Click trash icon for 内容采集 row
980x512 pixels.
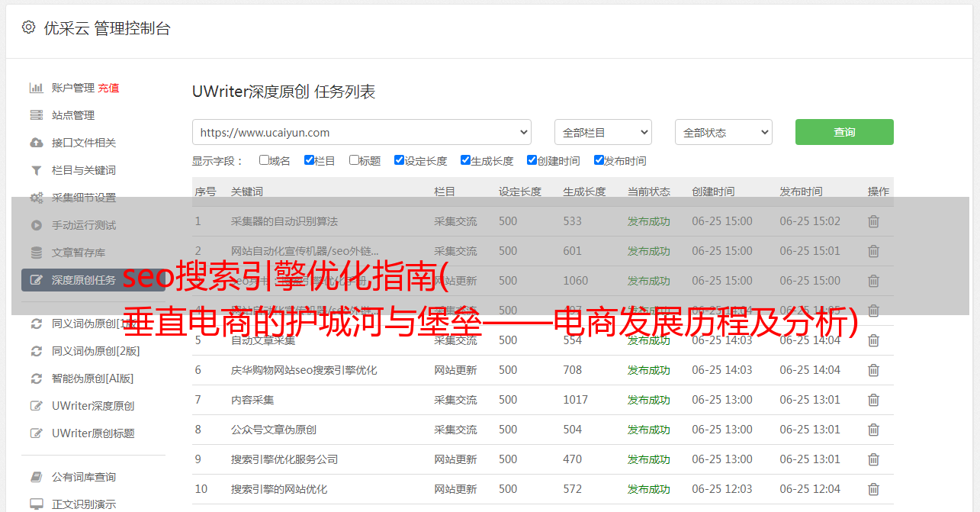873,400
